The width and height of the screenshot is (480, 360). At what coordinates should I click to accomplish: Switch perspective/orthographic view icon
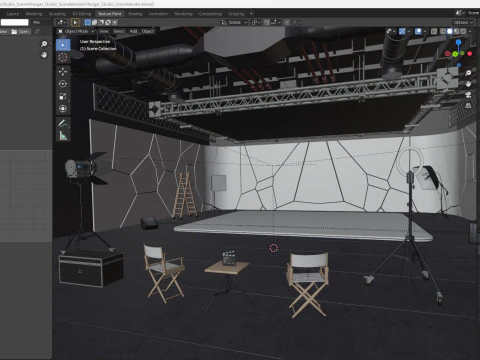(468, 105)
